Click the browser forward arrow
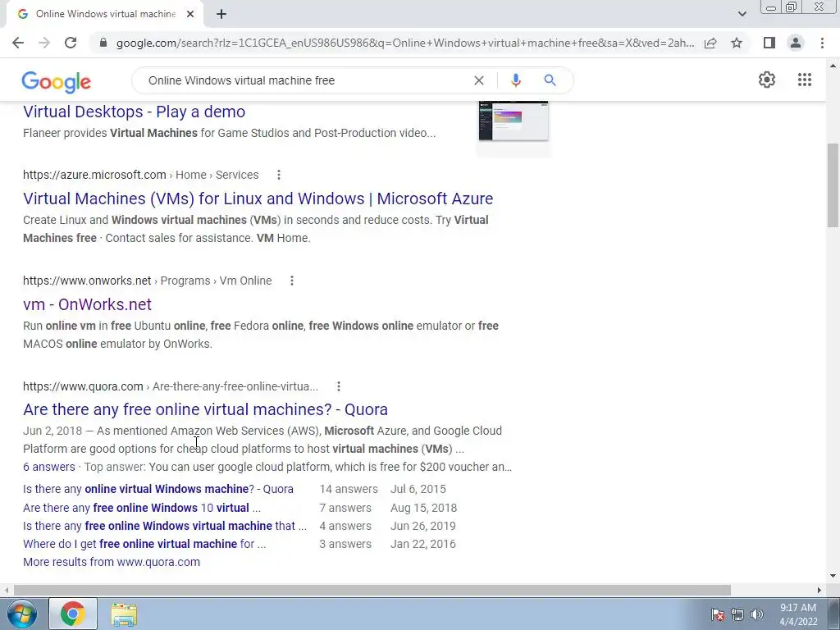Screen dimensions: 840x630 pyautogui.click(x=44, y=43)
